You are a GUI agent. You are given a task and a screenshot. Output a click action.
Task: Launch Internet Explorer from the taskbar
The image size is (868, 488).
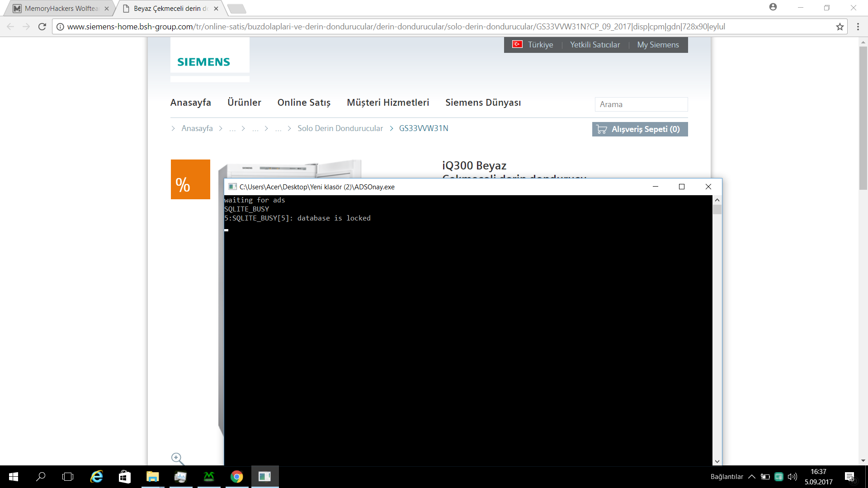coord(97,477)
